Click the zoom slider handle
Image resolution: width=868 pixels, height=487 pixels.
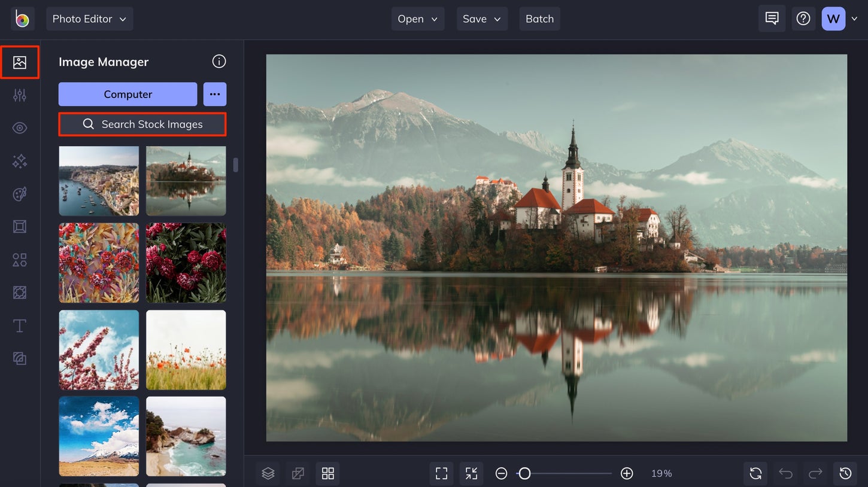[x=524, y=473]
